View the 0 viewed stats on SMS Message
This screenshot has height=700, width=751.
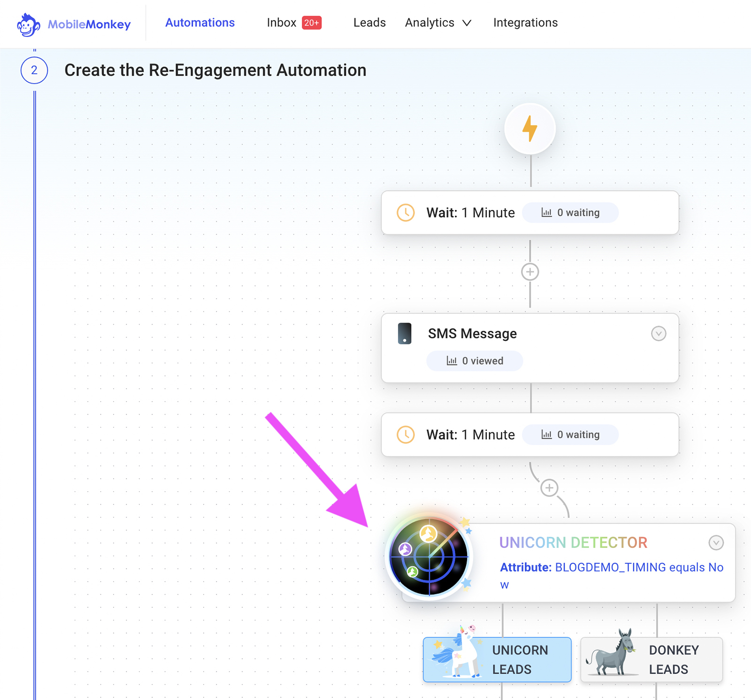coord(475,361)
